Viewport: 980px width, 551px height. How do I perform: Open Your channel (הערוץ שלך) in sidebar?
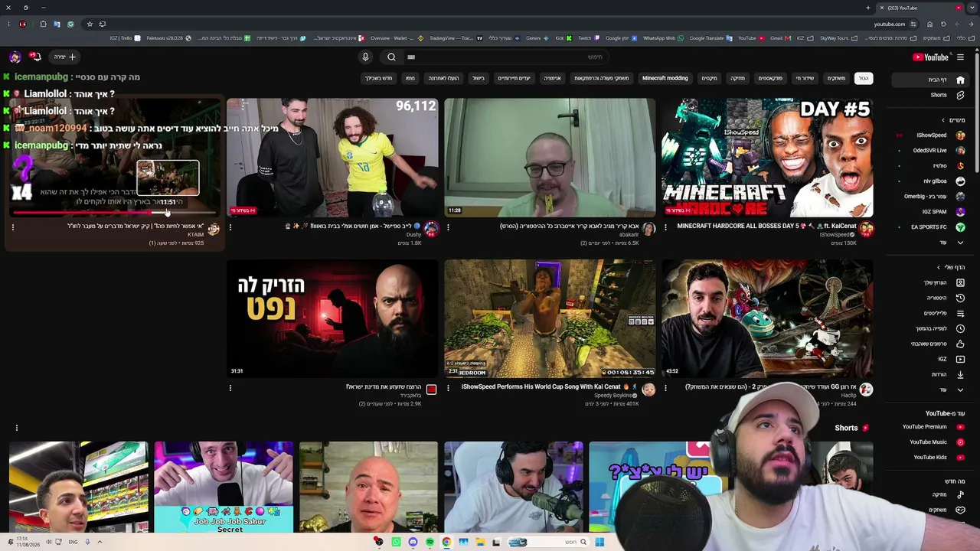932,282
